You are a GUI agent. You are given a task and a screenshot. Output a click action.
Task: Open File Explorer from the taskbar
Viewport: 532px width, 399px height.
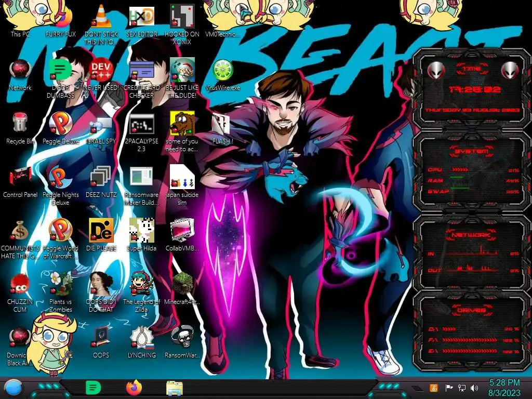175,388
